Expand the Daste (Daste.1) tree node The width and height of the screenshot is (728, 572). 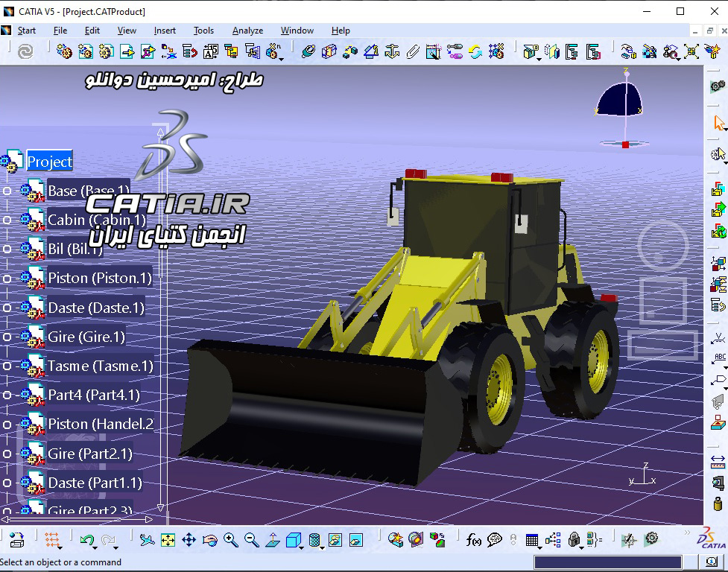(x=7, y=308)
